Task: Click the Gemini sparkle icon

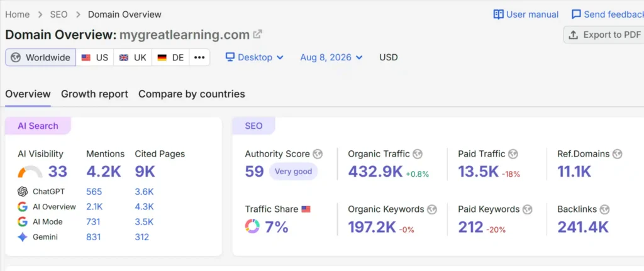Action: (x=23, y=237)
